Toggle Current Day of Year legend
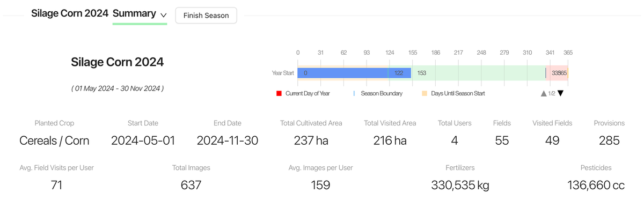This screenshot has height=200, width=644. (x=303, y=93)
